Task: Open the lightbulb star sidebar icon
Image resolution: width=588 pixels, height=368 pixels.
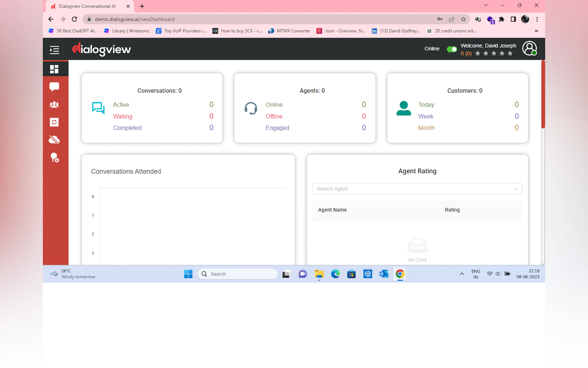Action: (x=55, y=158)
